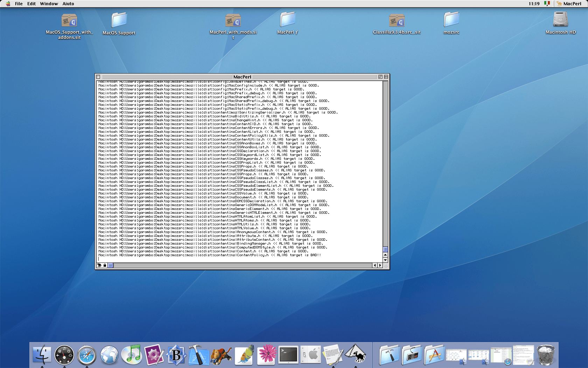The image size is (588, 368).
Task: Click MacPerl vertical scrollbar down arrow
Action: [385, 260]
